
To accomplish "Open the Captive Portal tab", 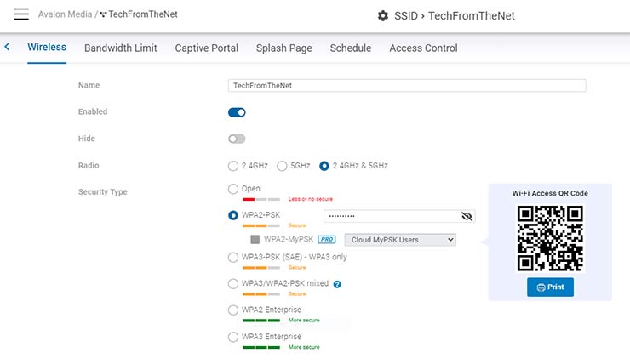I will click(206, 48).
